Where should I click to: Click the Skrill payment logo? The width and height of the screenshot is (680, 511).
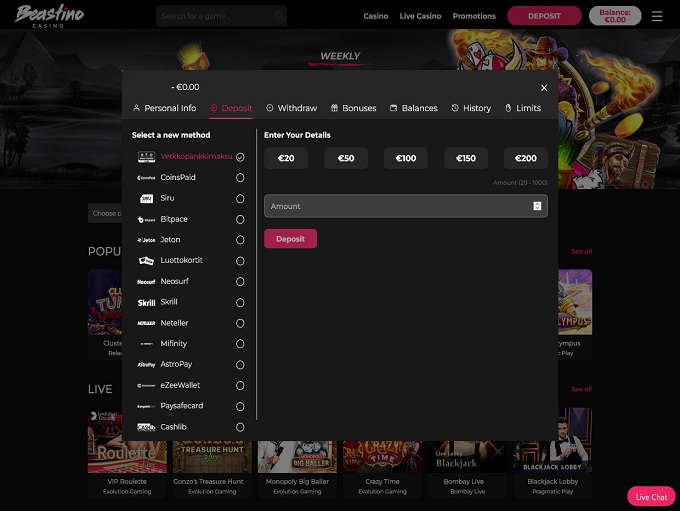(146, 302)
